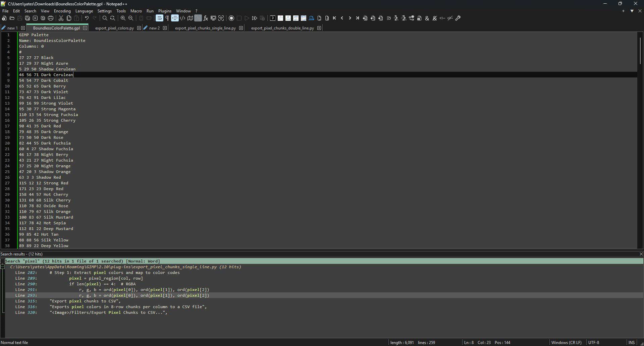Click the Copy toolbar icon
The height and width of the screenshot is (346, 644).
[69, 18]
